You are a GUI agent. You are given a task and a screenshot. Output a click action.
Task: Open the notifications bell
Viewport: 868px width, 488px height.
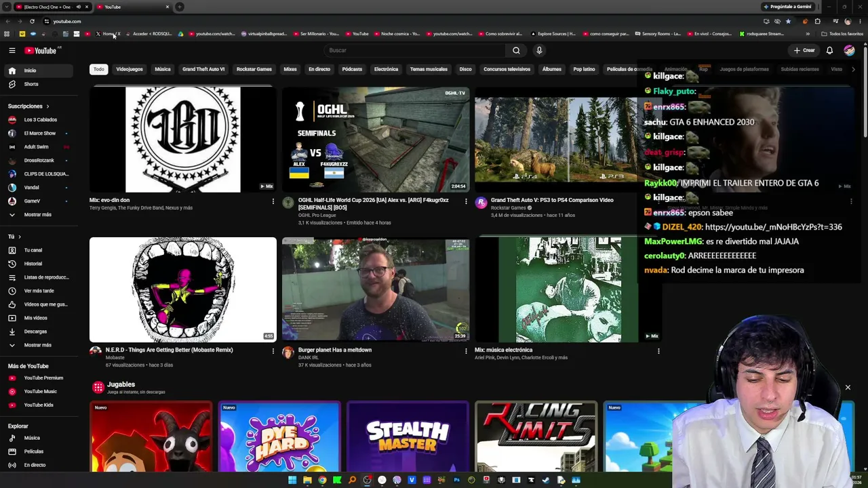click(x=829, y=50)
